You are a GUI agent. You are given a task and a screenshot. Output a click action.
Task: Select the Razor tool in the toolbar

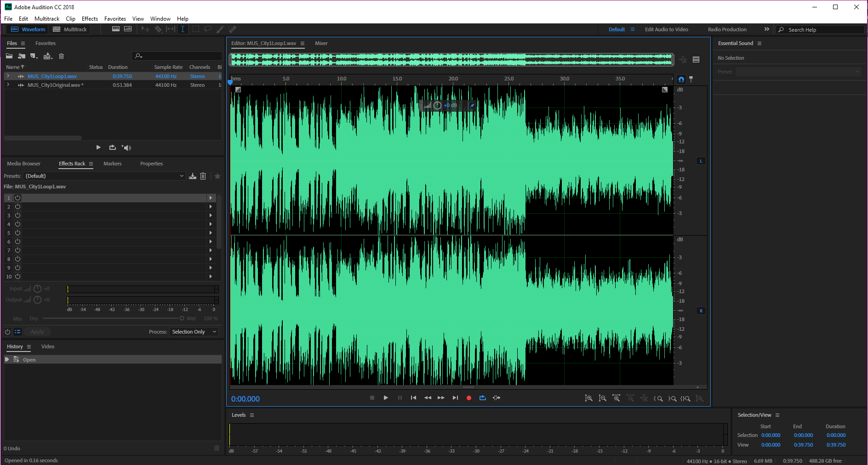click(x=159, y=29)
